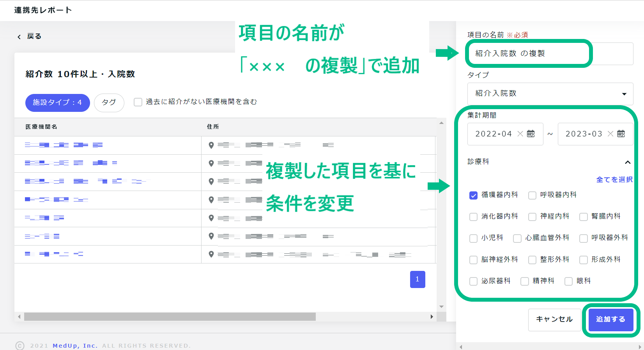This screenshot has height=350, width=644.
Task: Check the 消化器内科 checkbox
Action: [473, 217]
